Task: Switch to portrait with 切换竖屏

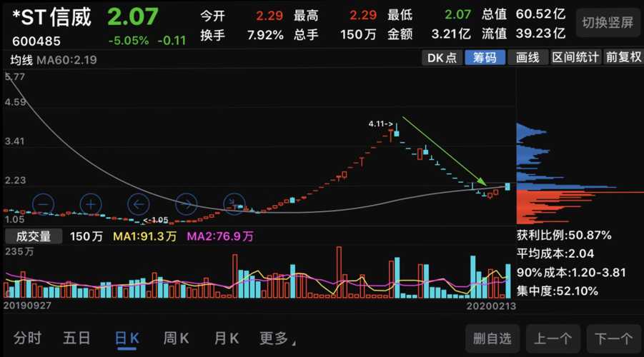Action: 608,23
